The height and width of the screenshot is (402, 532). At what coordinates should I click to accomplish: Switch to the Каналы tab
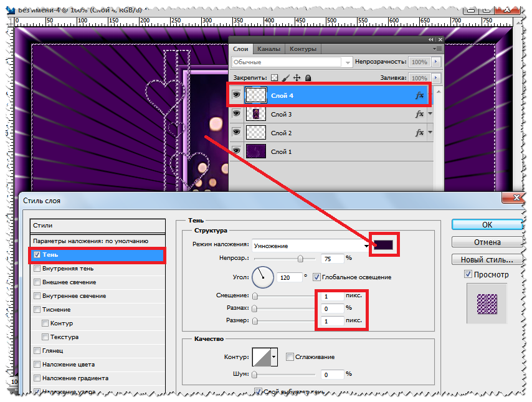coord(268,49)
